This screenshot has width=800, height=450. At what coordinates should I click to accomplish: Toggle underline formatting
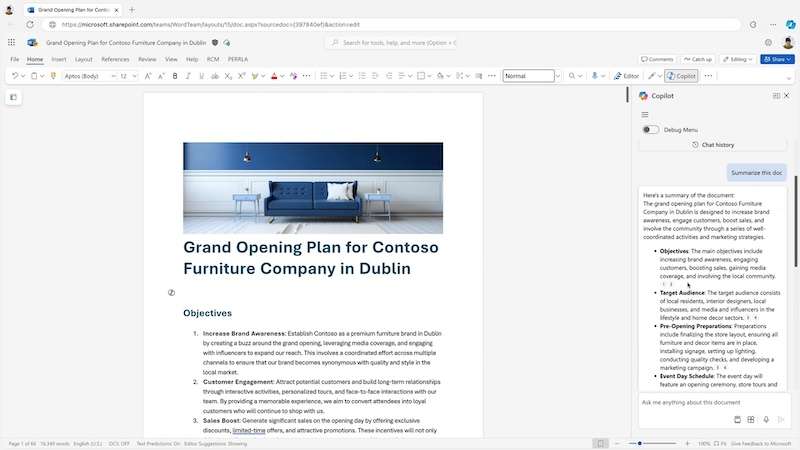(x=202, y=76)
